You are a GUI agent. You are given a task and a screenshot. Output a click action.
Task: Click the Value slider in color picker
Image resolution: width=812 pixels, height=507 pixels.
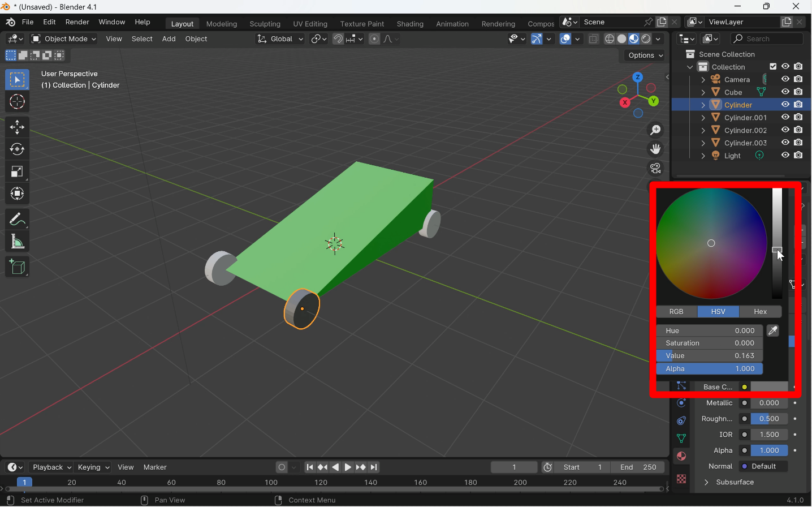pyautogui.click(x=710, y=356)
